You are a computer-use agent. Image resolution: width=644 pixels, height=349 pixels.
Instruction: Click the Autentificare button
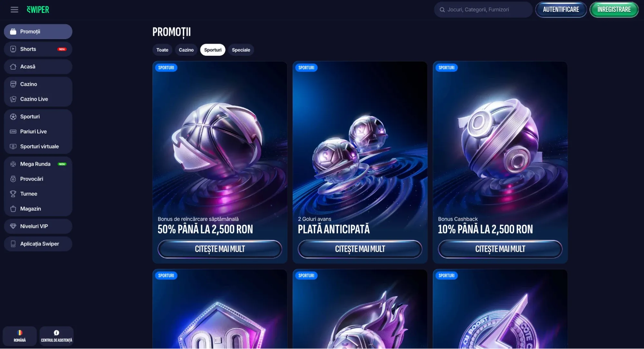(x=561, y=10)
